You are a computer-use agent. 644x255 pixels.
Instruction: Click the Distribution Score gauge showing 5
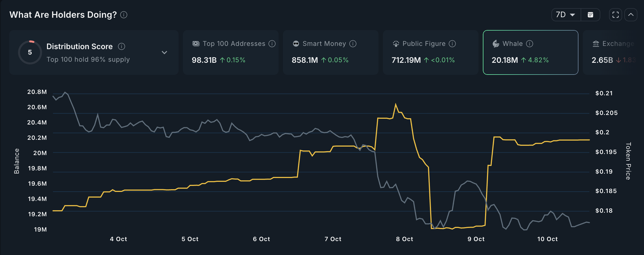(30, 52)
